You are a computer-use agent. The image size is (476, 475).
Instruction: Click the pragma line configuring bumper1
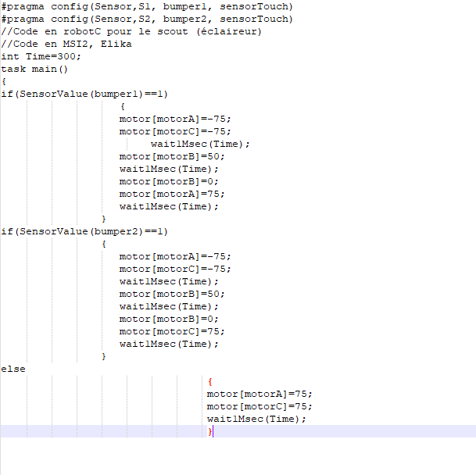point(147,7)
